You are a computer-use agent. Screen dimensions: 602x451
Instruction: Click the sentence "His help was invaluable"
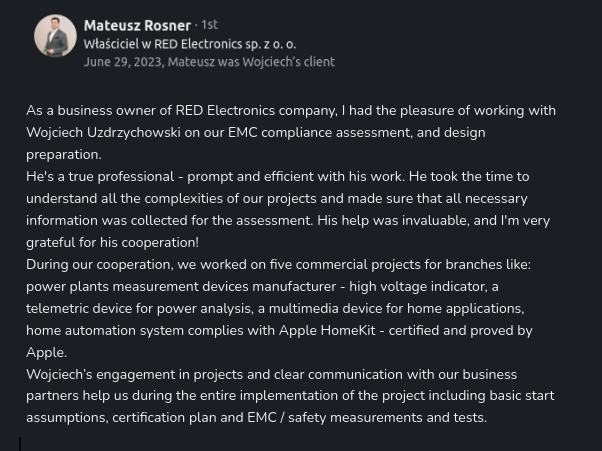(x=393, y=221)
